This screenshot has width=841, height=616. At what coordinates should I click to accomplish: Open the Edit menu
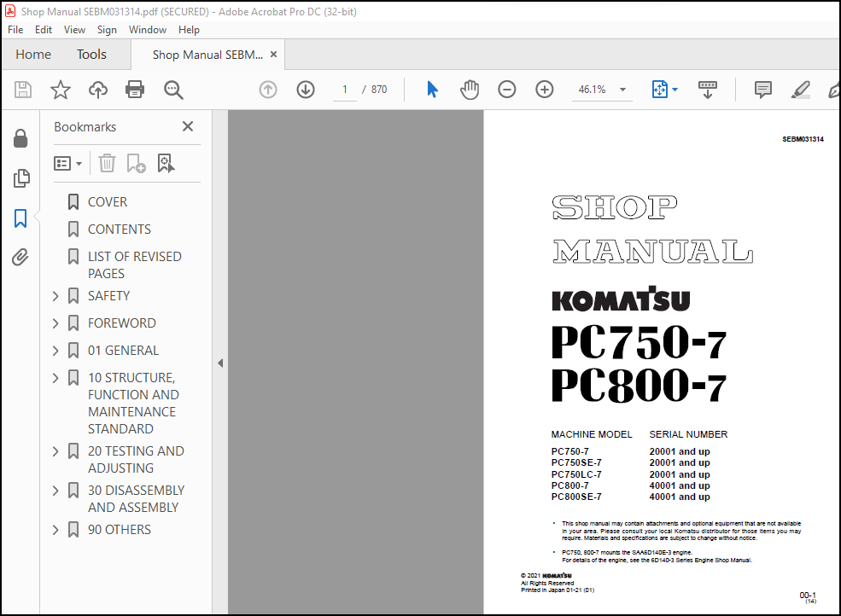coord(44,30)
